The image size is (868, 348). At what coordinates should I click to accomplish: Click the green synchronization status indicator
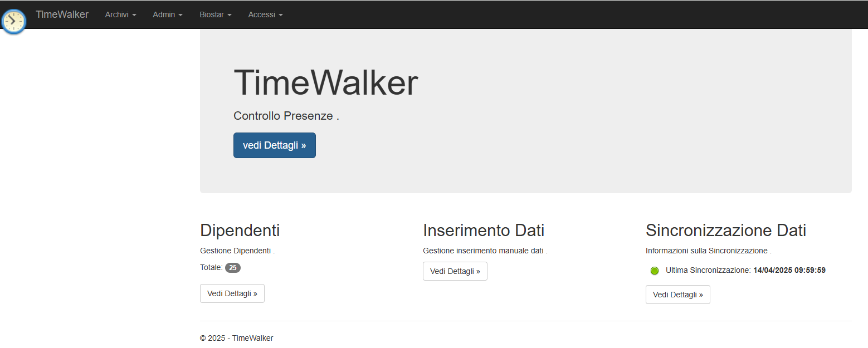pos(655,271)
